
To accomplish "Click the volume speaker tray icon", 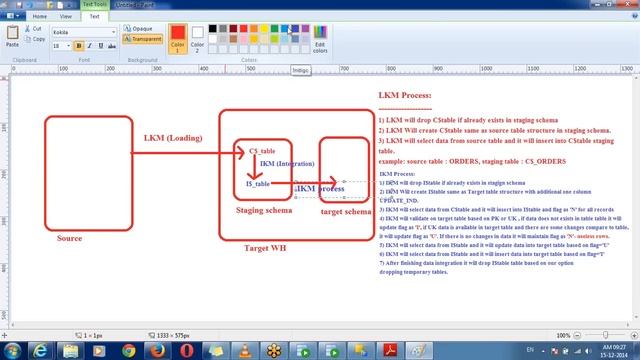I will [x=588, y=351].
